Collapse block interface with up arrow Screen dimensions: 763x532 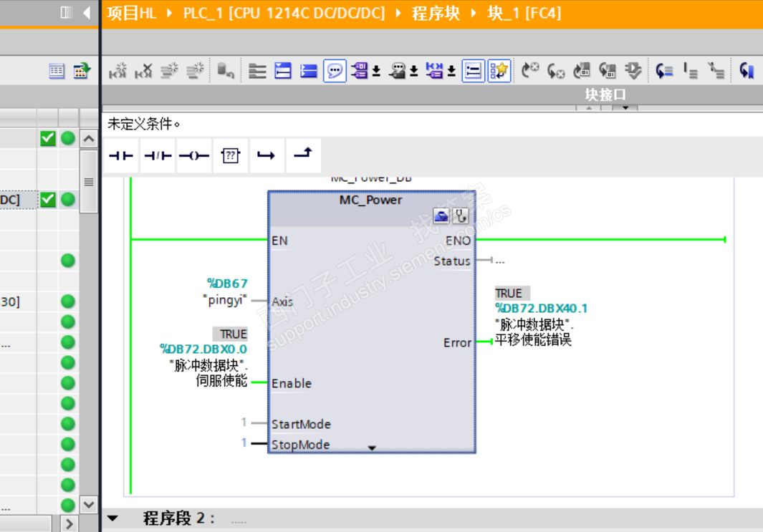589,108
